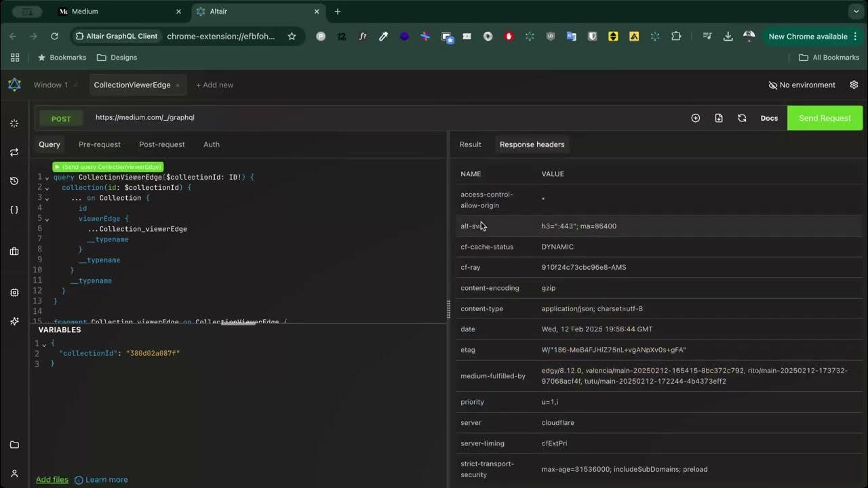Collapse the variables object chevron on line 1
The height and width of the screenshot is (488, 868).
43,343
